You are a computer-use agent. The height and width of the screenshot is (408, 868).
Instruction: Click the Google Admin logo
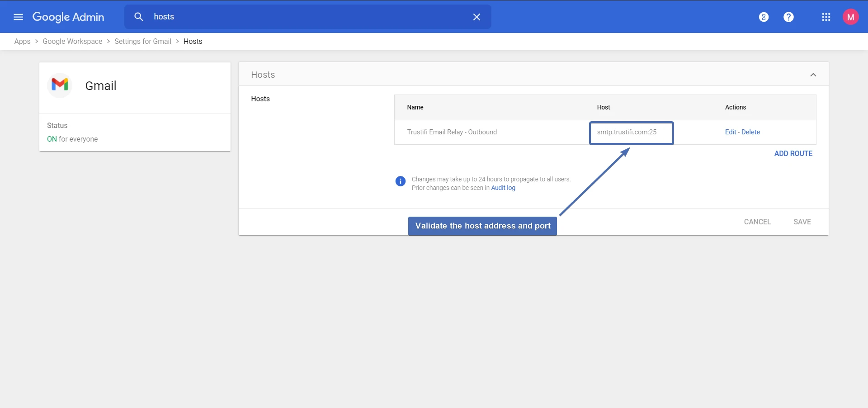tap(68, 17)
